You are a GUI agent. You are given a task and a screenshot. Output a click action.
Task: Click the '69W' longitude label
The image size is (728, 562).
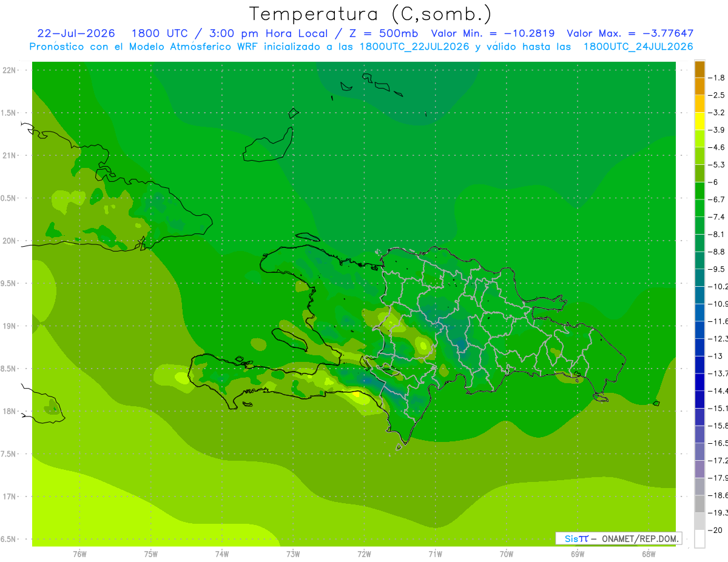click(x=578, y=554)
